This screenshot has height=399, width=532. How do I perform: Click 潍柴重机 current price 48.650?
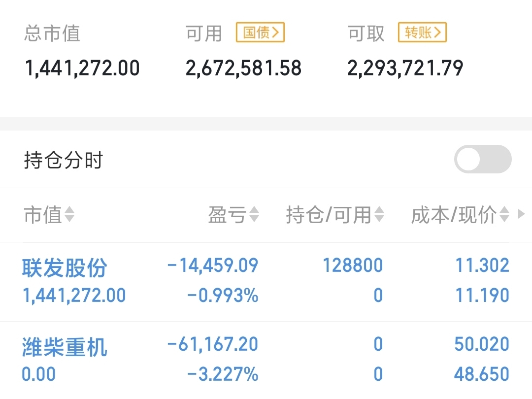point(482,374)
